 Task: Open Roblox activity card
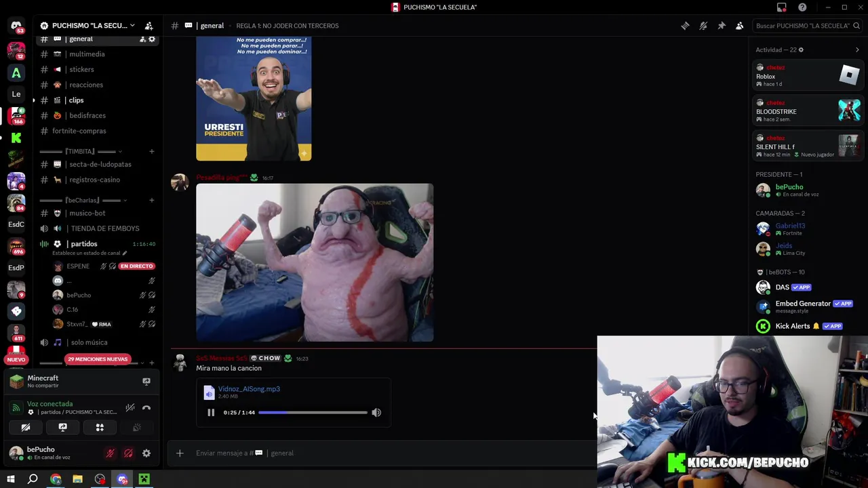point(808,76)
